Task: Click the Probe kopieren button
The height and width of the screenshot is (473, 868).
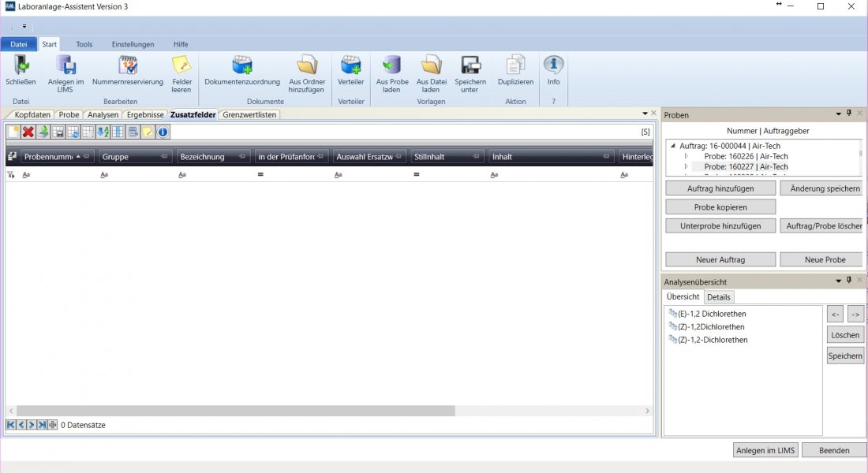Action: pos(720,207)
